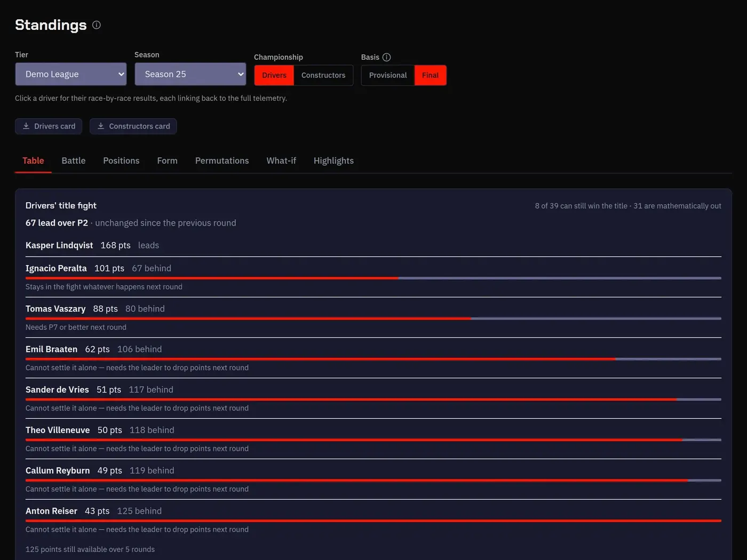This screenshot has width=747, height=560.
Task: Click Tomas Vaszary's gap progress bar
Action: pyautogui.click(x=373, y=318)
